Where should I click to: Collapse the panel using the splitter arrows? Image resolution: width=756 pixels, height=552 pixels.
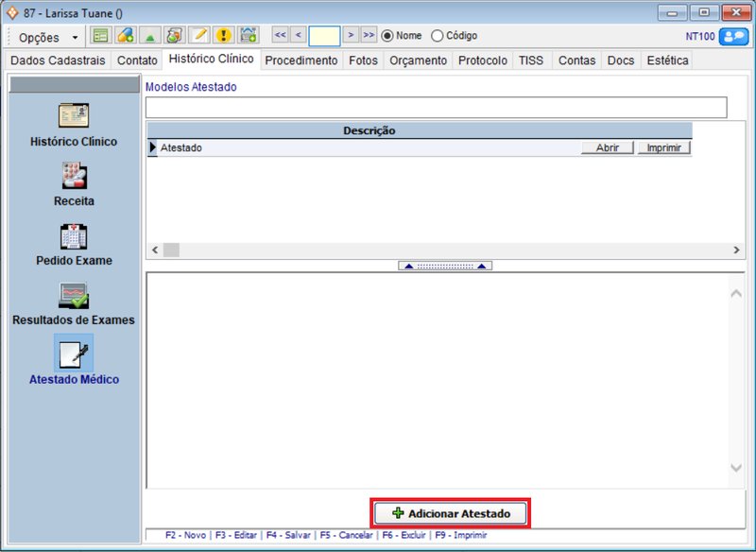[x=444, y=267]
